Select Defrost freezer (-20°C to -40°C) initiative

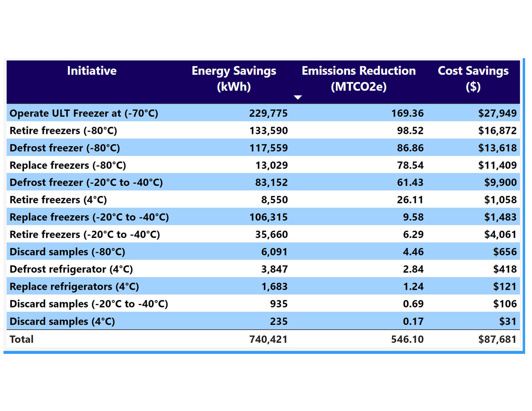coord(86,183)
